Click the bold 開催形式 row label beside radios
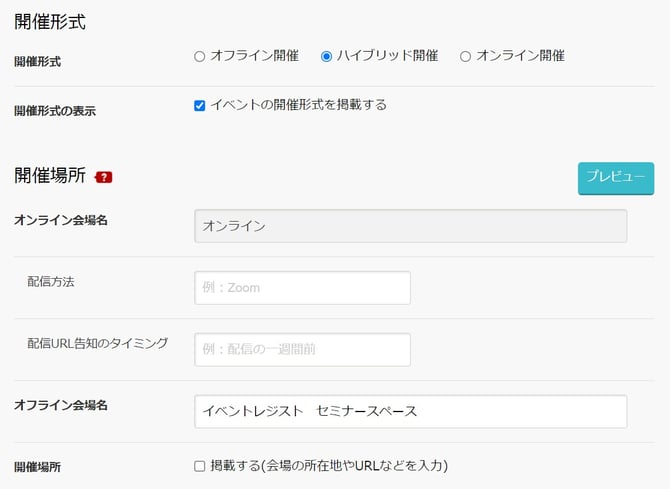The image size is (670, 489). click(x=37, y=62)
